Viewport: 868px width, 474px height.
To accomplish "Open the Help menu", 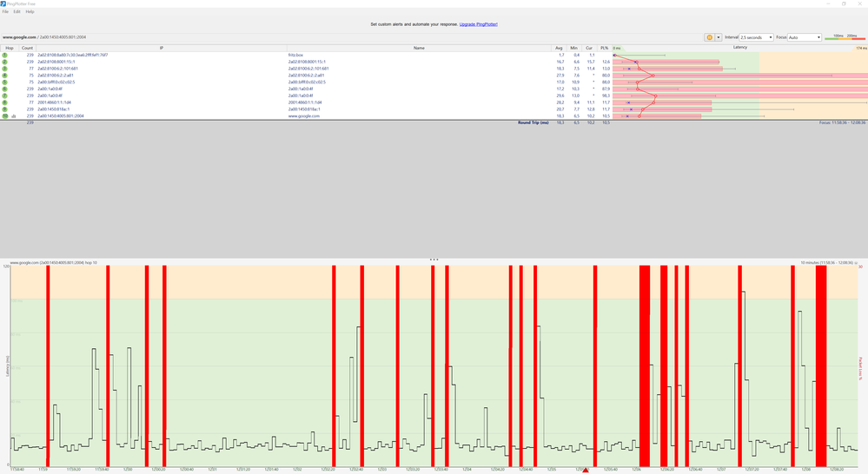I will (x=30, y=11).
